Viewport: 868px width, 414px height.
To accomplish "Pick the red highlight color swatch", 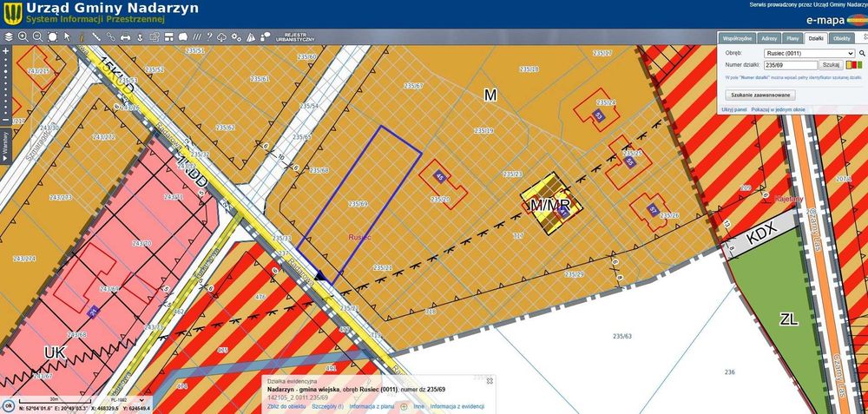I will (853, 65).
